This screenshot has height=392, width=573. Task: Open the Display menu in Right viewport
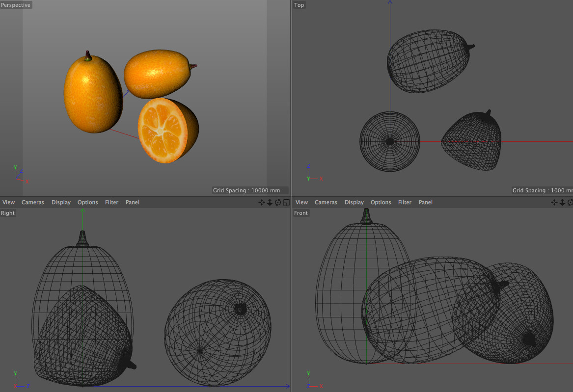point(61,203)
